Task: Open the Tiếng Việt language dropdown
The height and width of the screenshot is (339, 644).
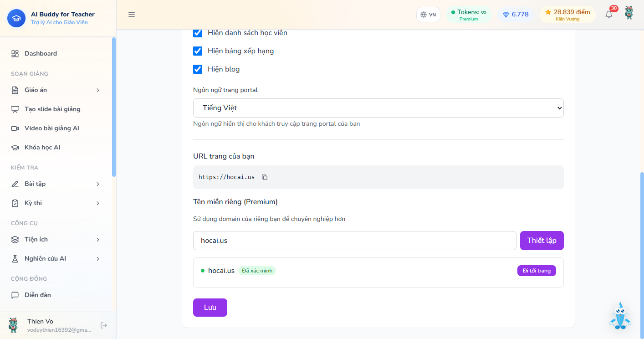Action: (x=378, y=108)
